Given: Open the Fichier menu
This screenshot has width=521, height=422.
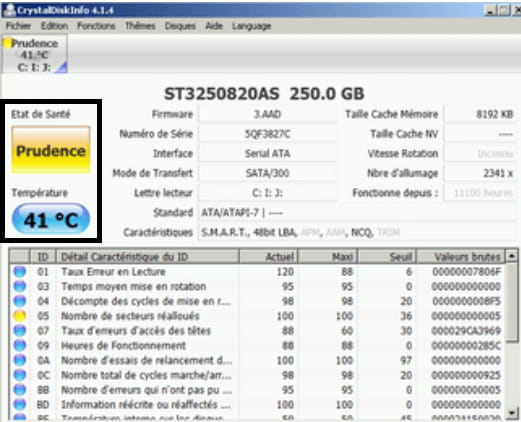Looking at the screenshot, I should 18,26.
